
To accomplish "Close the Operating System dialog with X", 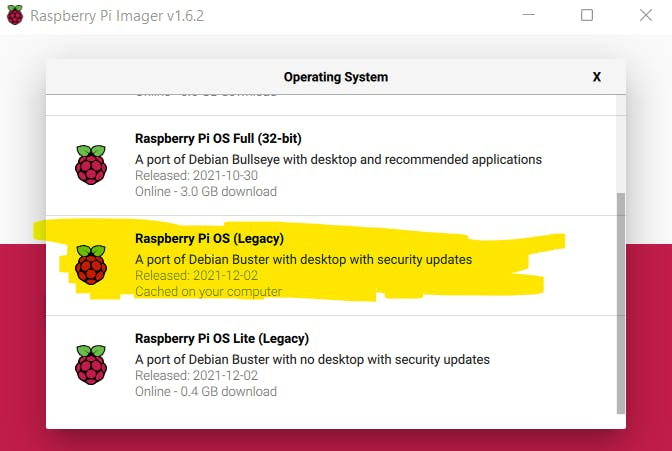I will click(x=597, y=77).
